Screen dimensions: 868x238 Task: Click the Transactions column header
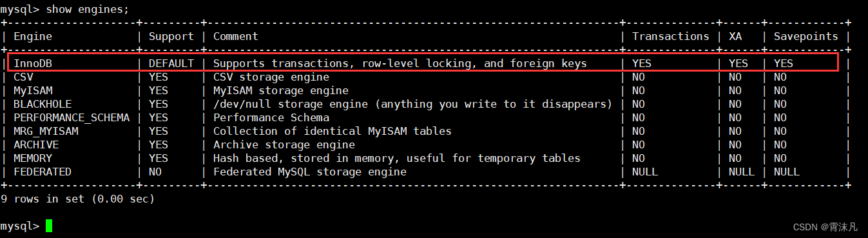[x=670, y=36]
